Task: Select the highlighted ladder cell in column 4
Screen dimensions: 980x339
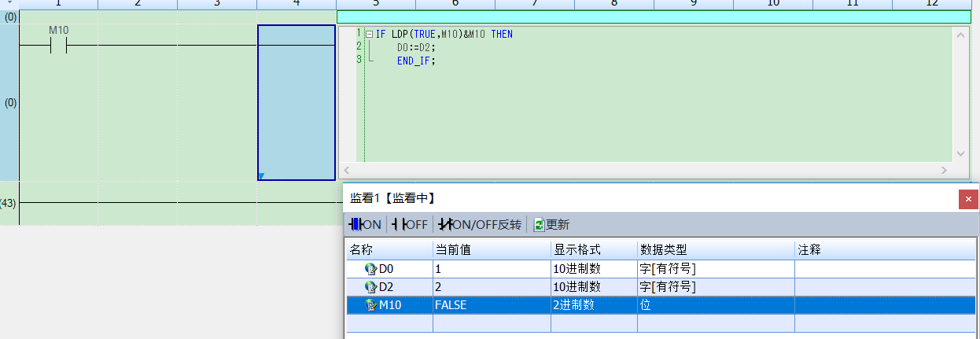Action: (297, 102)
